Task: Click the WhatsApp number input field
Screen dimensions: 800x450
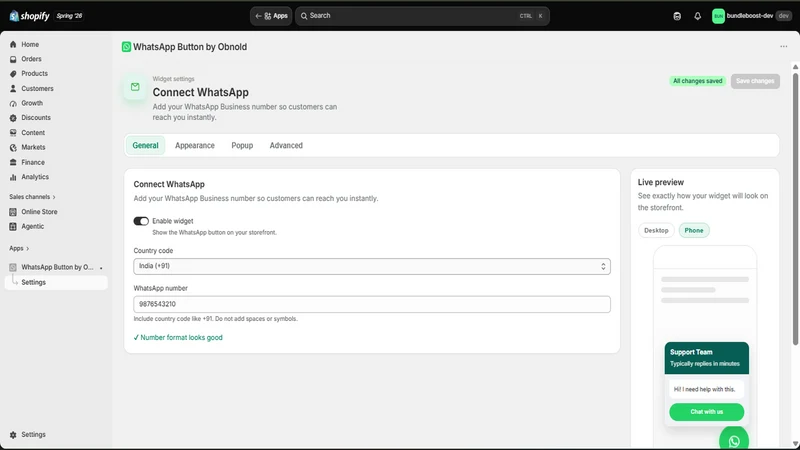Action: pos(372,304)
